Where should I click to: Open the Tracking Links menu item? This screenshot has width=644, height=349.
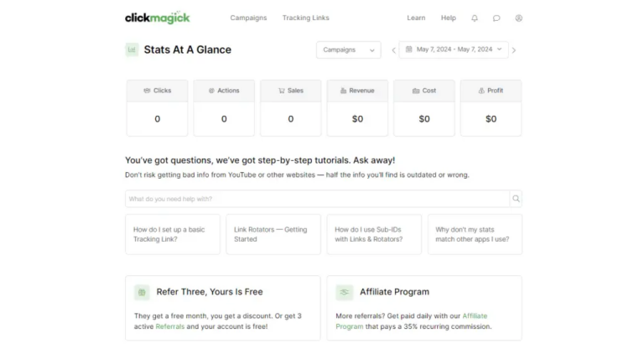click(305, 18)
